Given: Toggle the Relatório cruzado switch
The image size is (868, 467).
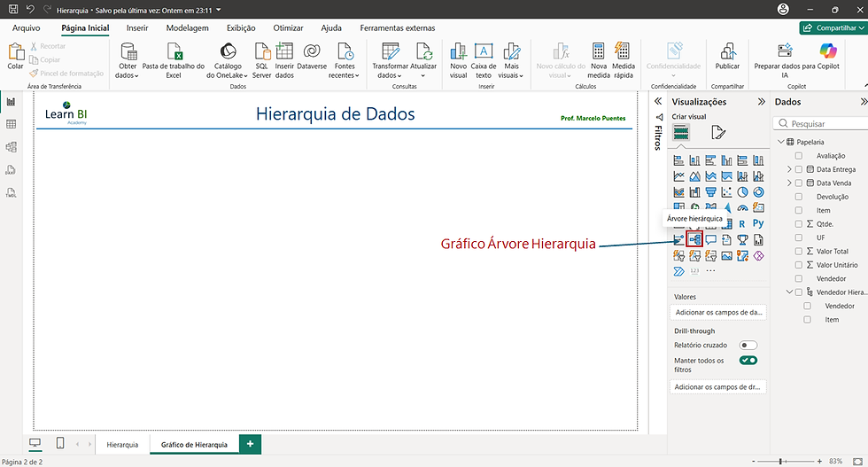Looking at the screenshot, I should 748,345.
